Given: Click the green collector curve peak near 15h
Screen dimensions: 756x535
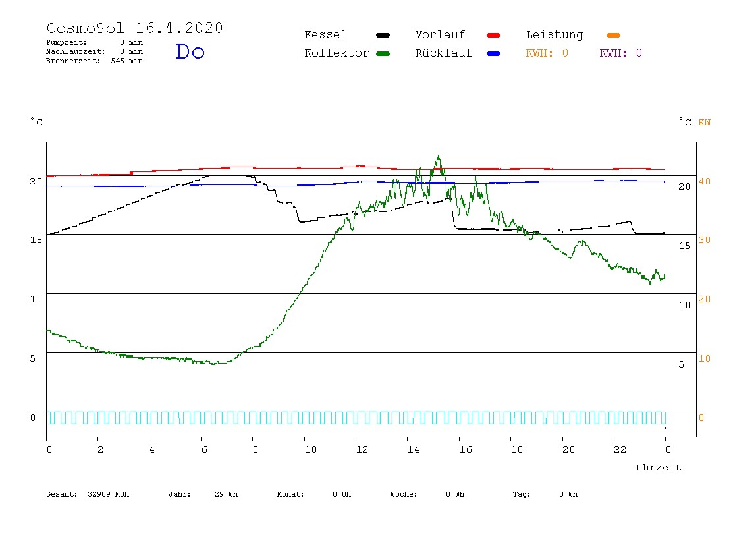Looking at the screenshot, I should 438,156.
